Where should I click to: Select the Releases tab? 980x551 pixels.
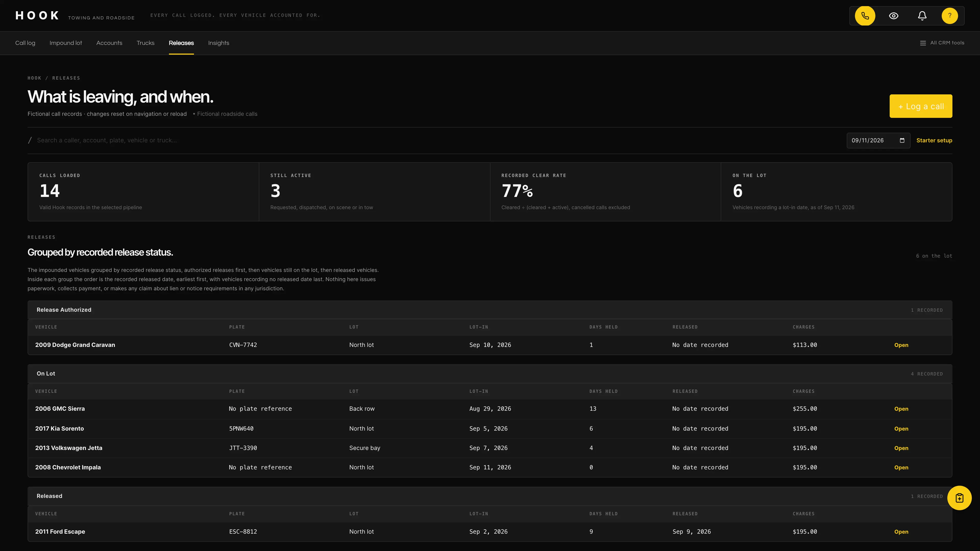point(181,43)
